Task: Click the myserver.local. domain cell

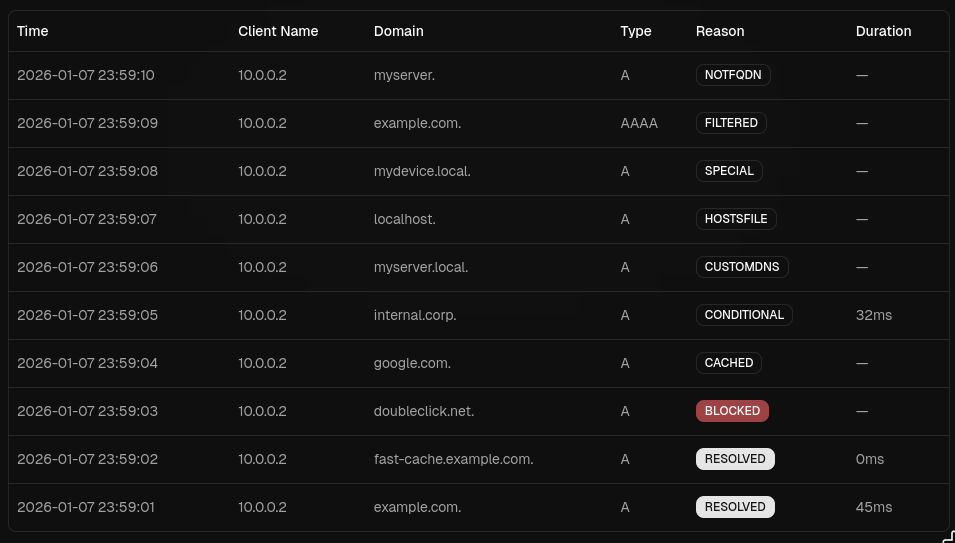Action: [x=421, y=267]
